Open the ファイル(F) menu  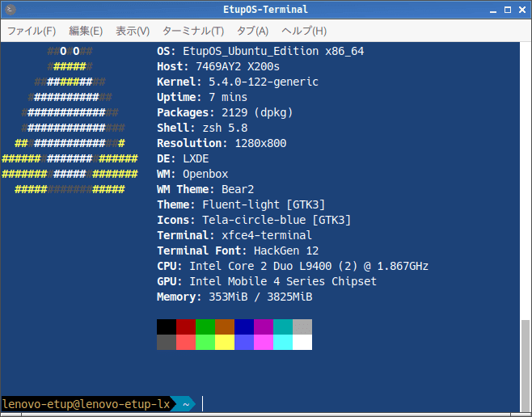(32, 32)
